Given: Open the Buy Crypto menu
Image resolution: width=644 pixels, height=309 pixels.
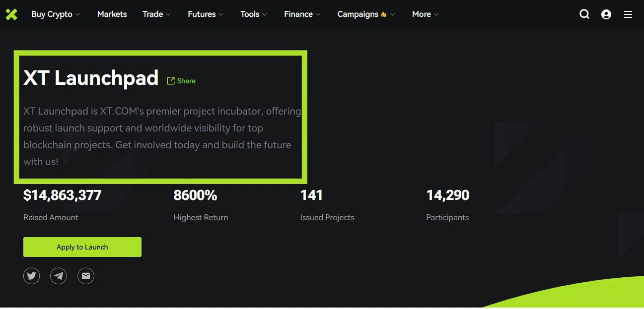Looking at the screenshot, I should [x=52, y=14].
